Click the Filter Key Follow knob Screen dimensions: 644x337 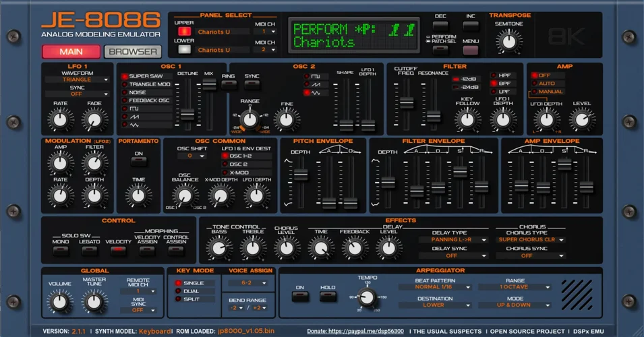pyautogui.click(x=467, y=120)
